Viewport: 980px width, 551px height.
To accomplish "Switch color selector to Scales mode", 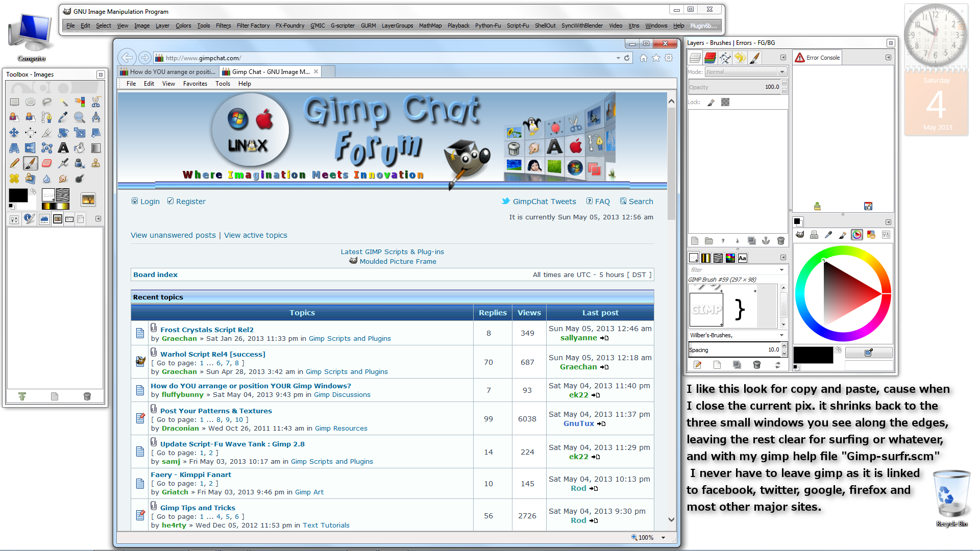I will [886, 235].
